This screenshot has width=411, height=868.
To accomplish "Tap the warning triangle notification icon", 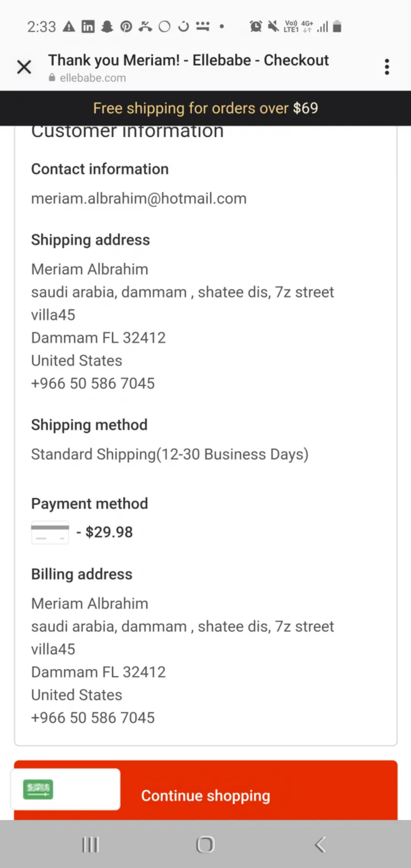I will pyautogui.click(x=69, y=26).
